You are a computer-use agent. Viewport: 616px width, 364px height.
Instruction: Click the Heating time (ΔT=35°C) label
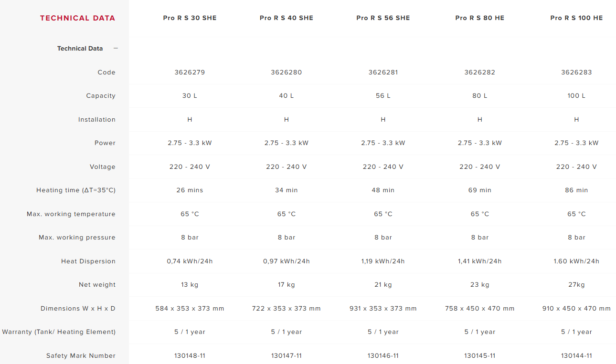pos(76,190)
